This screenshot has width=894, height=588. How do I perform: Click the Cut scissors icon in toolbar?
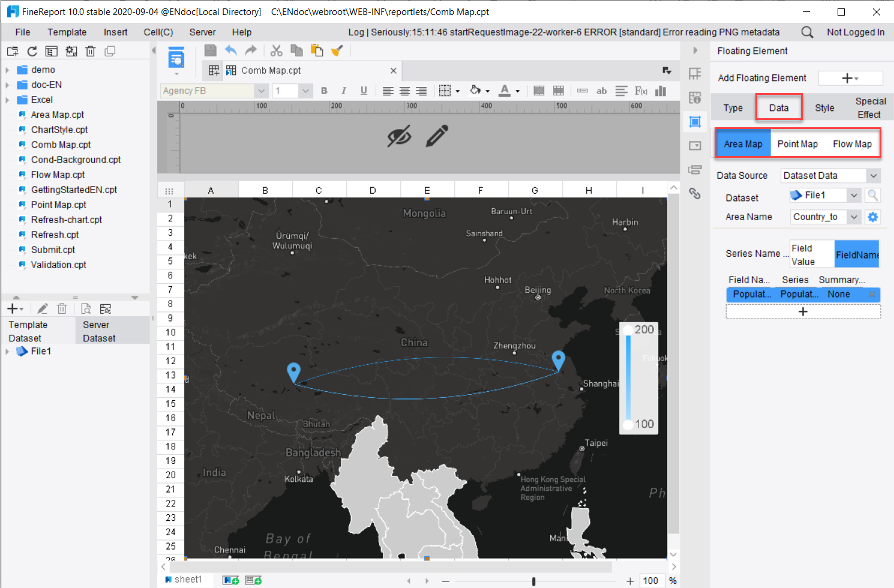pyautogui.click(x=277, y=50)
